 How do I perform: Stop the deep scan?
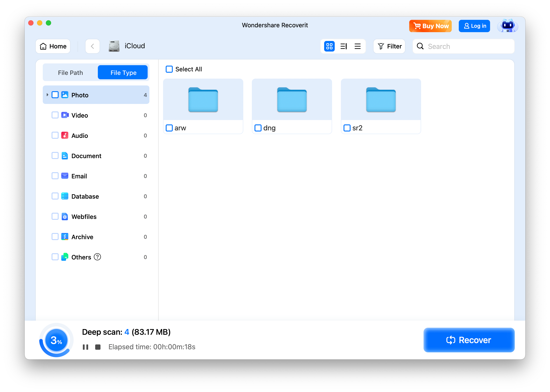coord(98,347)
